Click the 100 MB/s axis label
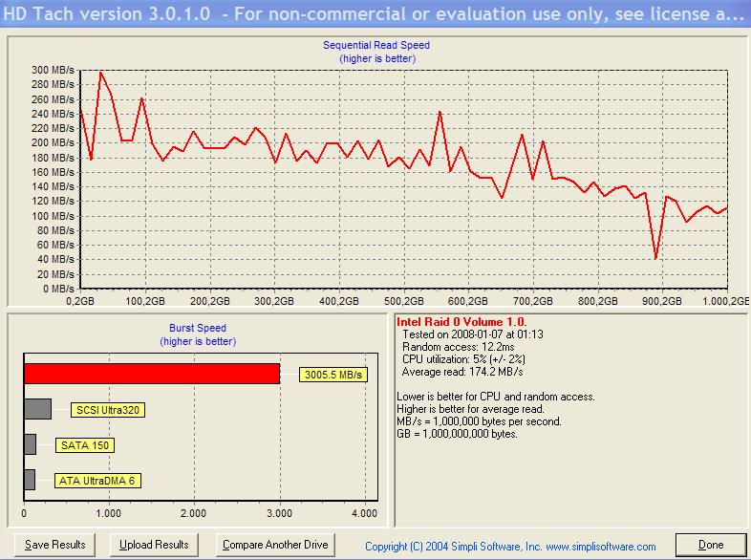751x560 pixels. click(x=53, y=216)
